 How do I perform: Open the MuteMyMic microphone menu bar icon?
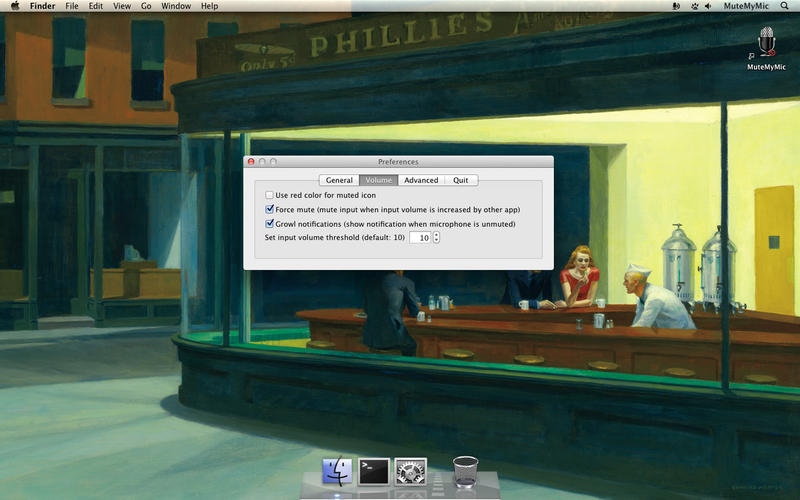[677, 6]
